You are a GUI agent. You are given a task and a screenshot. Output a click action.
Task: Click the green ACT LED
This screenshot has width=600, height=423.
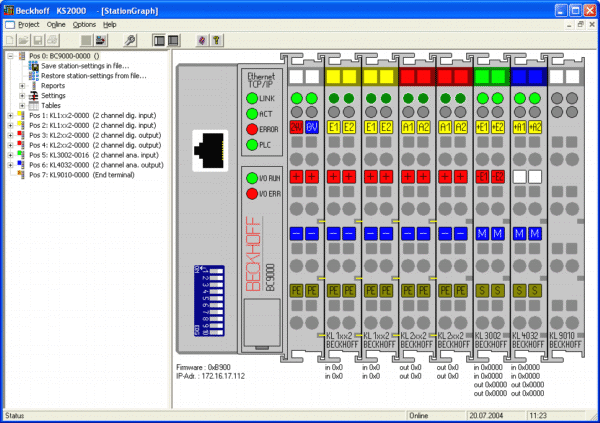click(252, 114)
